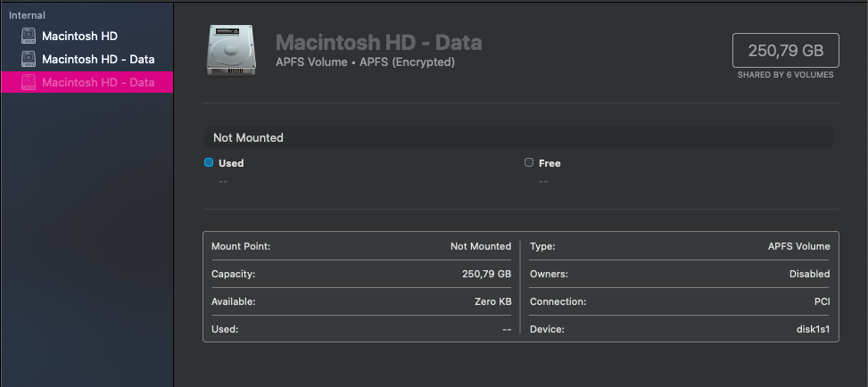Select Macintosh HD volume label in sidebar
This screenshot has height=387, width=868.
pos(79,37)
